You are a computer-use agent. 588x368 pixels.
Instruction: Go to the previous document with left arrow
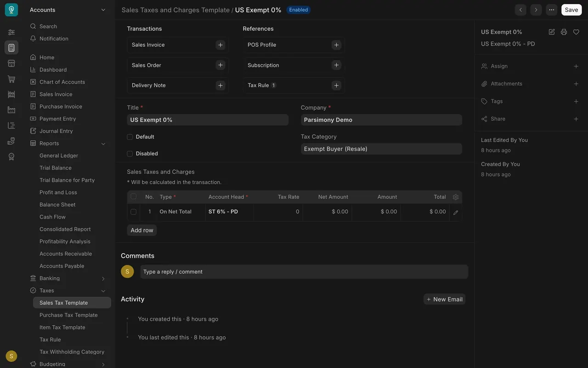520,10
